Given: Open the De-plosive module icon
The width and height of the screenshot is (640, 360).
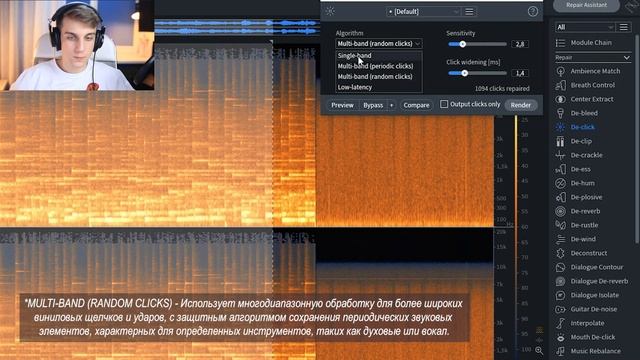Looking at the screenshot, I should click(560, 197).
